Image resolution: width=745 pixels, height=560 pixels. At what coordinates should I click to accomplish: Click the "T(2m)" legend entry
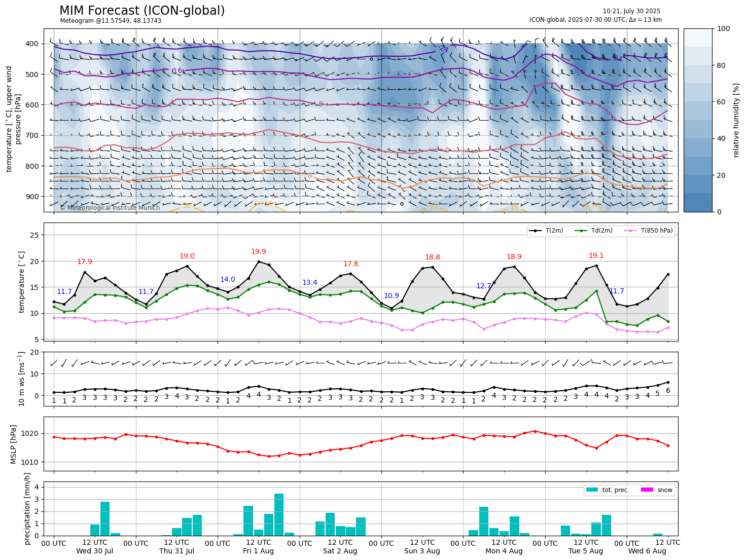(547, 231)
